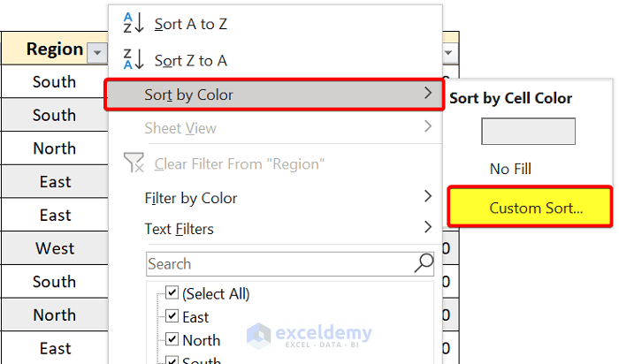Select the West cell in Region column
The height and width of the screenshot is (364, 619).
click(54, 248)
